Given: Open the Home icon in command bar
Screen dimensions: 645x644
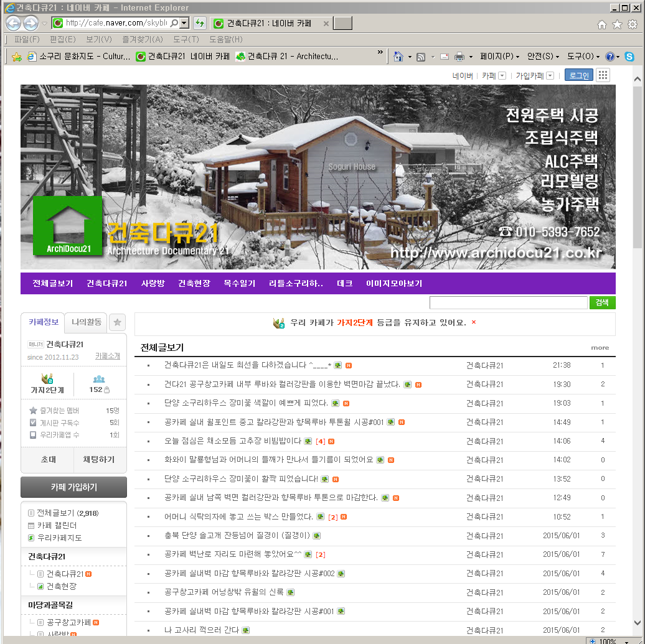Looking at the screenshot, I should (x=398, y=57).
